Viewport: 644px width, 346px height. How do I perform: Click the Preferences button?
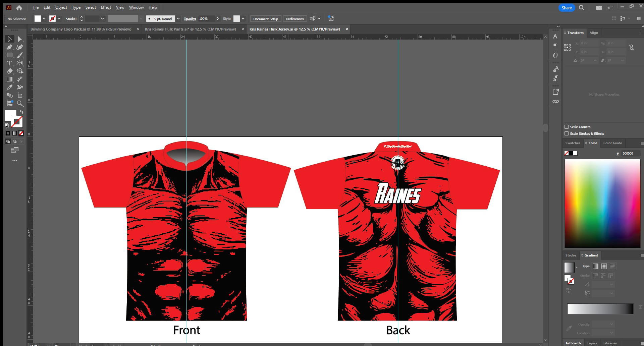295,19
